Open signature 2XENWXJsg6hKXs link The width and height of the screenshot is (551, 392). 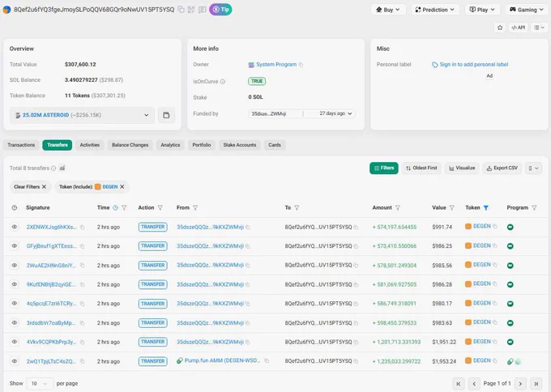click(51, 227)
